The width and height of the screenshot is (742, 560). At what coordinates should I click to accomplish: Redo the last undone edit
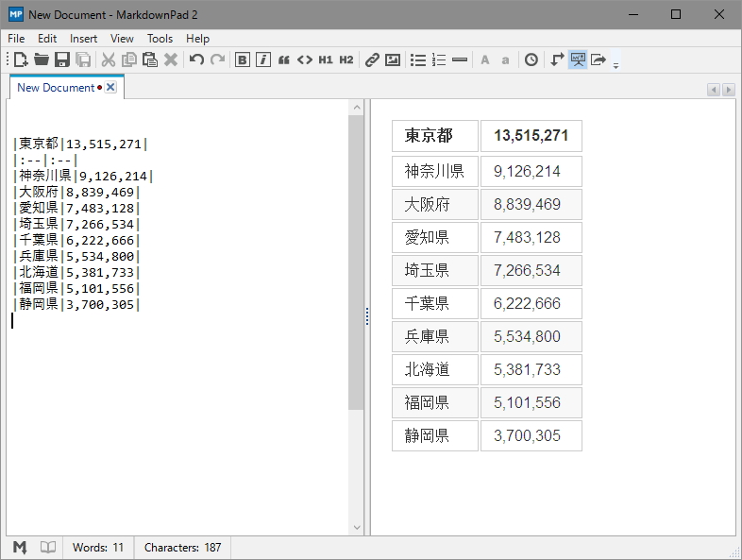pyautogui.click(x=217, y=59)
